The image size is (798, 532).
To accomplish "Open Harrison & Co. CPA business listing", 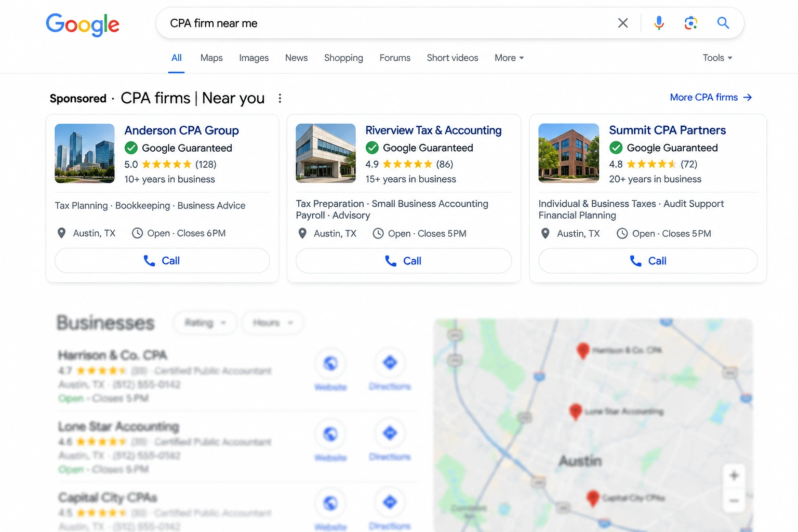I will click(112, 355).
